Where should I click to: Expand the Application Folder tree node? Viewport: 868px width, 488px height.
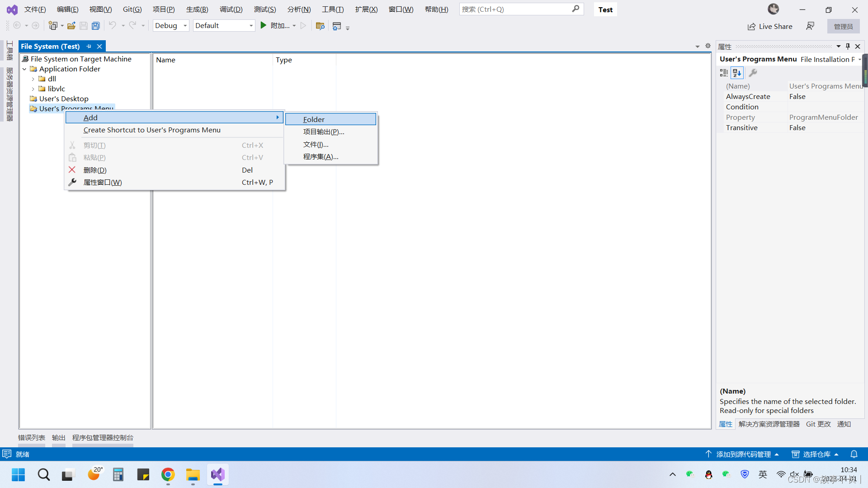[x=24, y=69]
